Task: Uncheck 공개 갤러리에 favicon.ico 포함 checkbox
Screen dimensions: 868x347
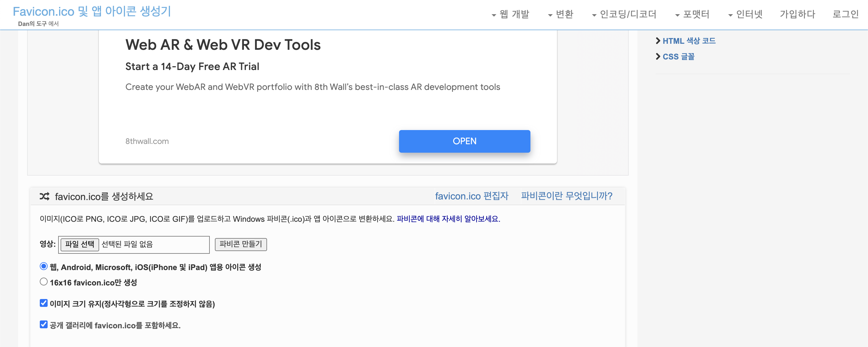Action: click(43, 324)
